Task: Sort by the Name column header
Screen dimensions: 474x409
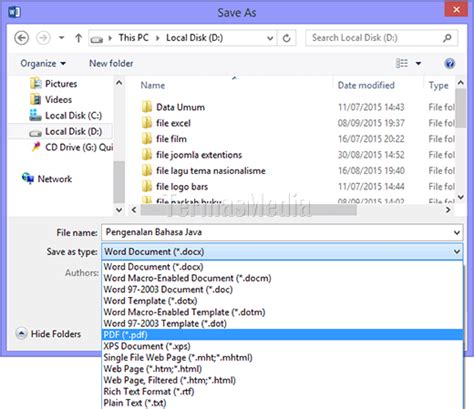Action: point(152,85)
